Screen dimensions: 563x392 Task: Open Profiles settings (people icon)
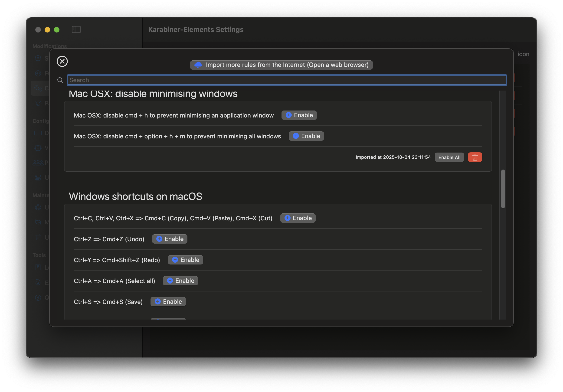pos(38,163)
